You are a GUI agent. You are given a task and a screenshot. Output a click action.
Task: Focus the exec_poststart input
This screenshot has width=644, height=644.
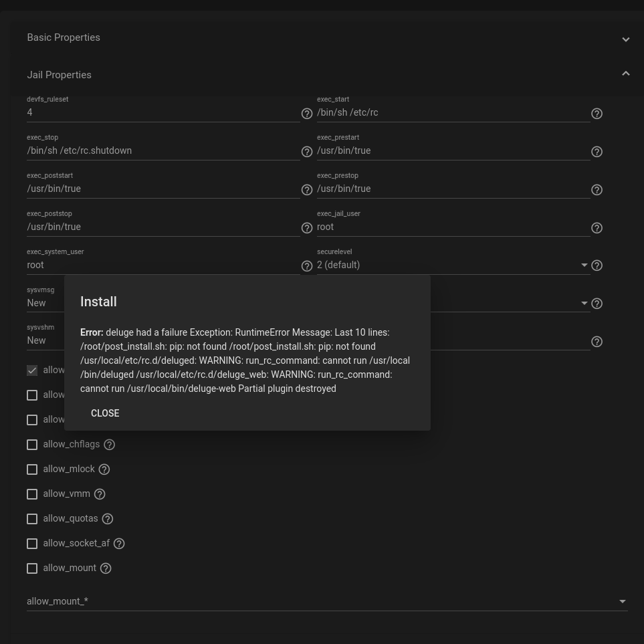point(163,189)
